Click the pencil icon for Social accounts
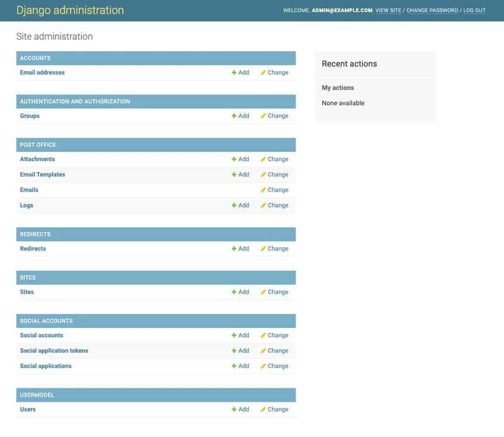Viewport: 504px width, 437px height. pos(263,335)
